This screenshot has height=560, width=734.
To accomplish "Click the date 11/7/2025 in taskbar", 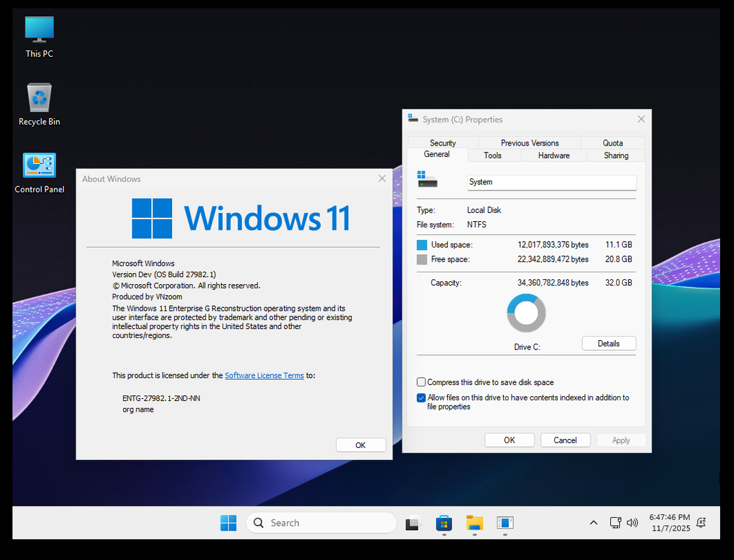I will pos(671,528).
